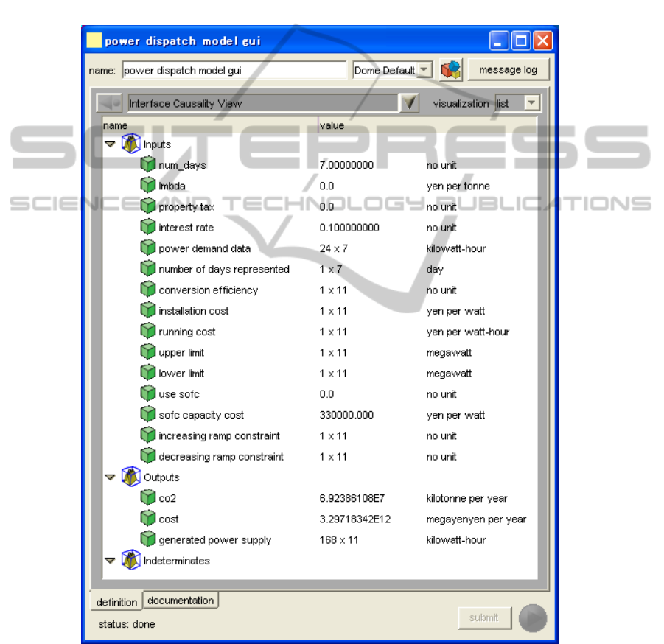The width and height of the screenshot is (664, 644).
Task: Click the Inputs folder icon
Action: (130, 144)
